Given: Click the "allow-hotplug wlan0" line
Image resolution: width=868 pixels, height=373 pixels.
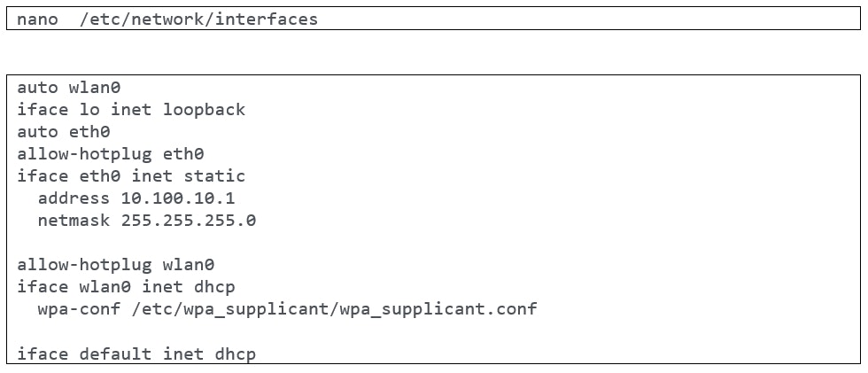Looking at the screenshot, I should tap(115, 265).
